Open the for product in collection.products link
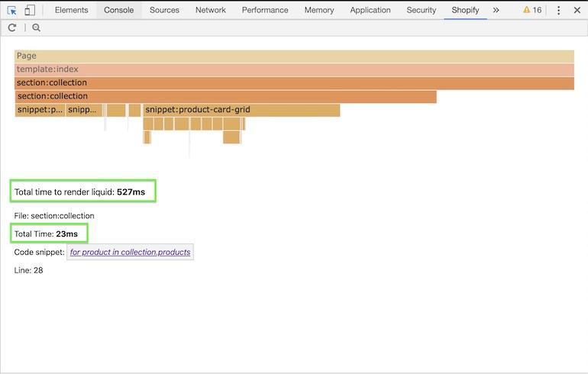This screenshot has width=588, height=374. 130,252
